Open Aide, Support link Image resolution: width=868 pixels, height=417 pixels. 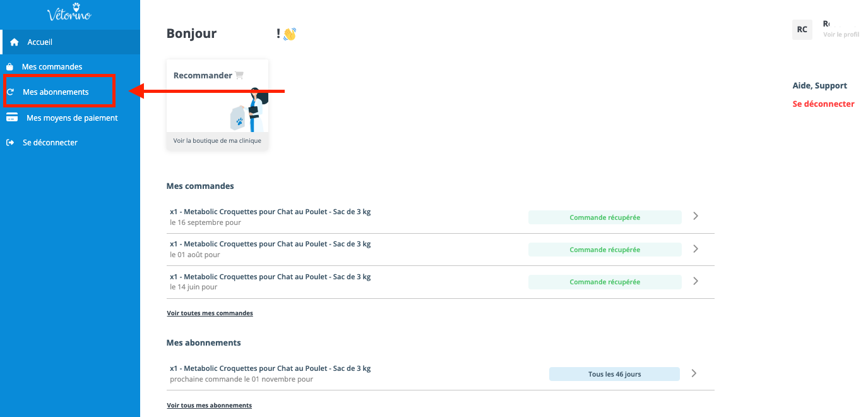[x=819, y=86]
